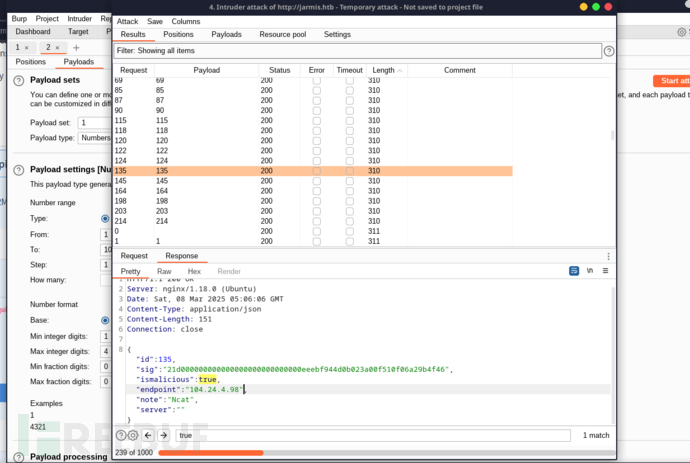This screenshot has width=690, height=463.
Task: Sort results by Status column header
Action: point(279,70)
